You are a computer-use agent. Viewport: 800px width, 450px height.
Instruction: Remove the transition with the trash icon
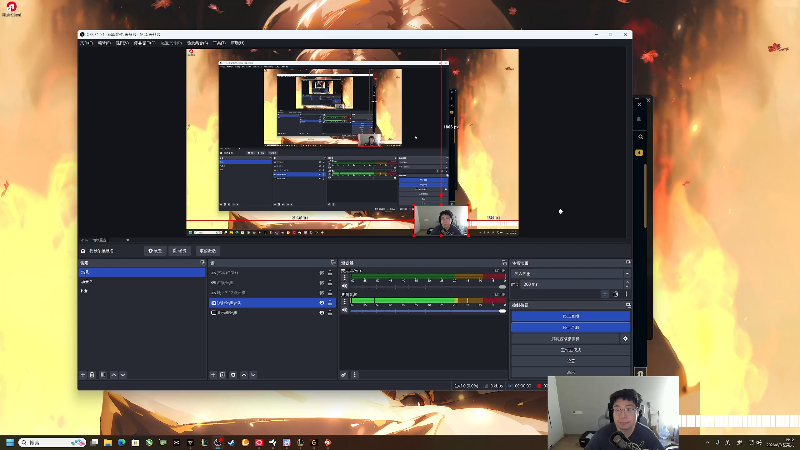616,294
